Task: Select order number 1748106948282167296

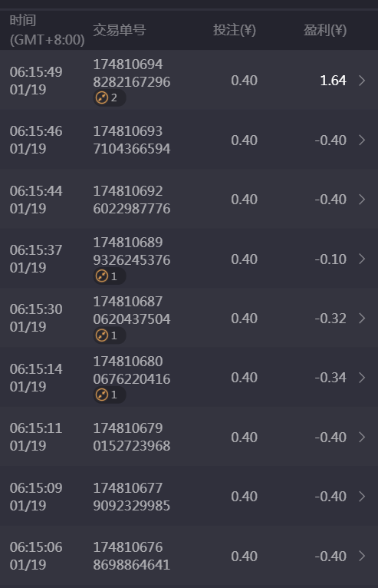Action: 131,73
